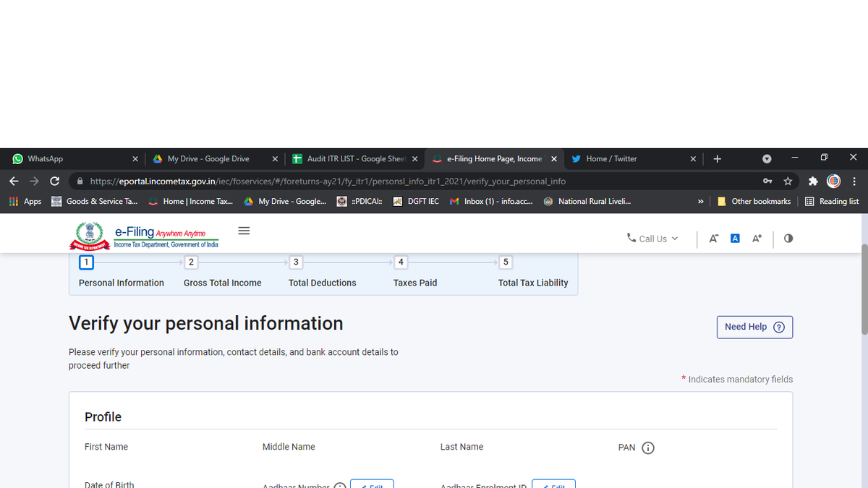The height and width of the screenshot is (488, 868).
Task: Open the hamburger menu beside e-Filing logo
Action: pyautogui.click(x=244, y=231)
